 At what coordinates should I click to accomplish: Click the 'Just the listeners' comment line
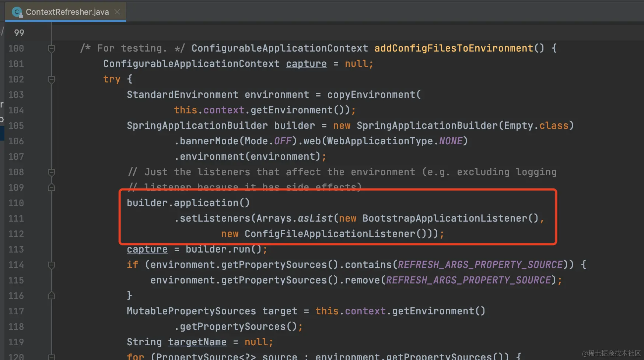[342, 172]
